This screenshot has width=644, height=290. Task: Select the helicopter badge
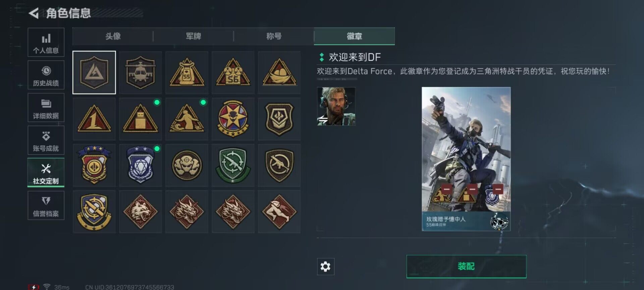(140, 72)
